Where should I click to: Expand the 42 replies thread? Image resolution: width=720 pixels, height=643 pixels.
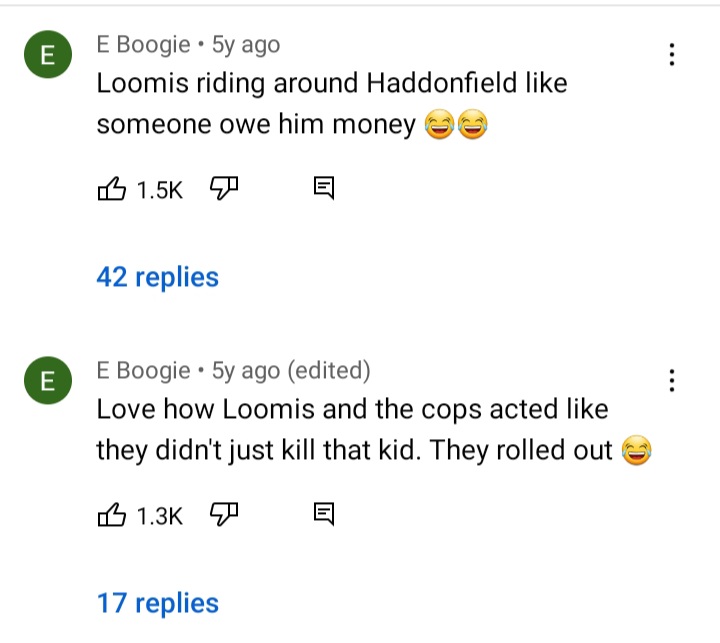[x=158, y=277]
